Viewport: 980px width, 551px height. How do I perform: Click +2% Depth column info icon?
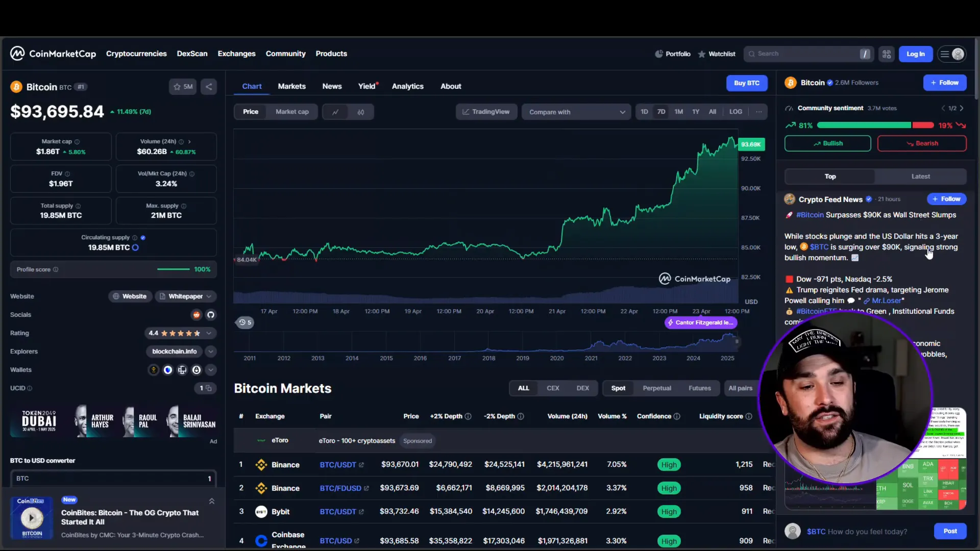pyautogui.click(x=468, y=416)
